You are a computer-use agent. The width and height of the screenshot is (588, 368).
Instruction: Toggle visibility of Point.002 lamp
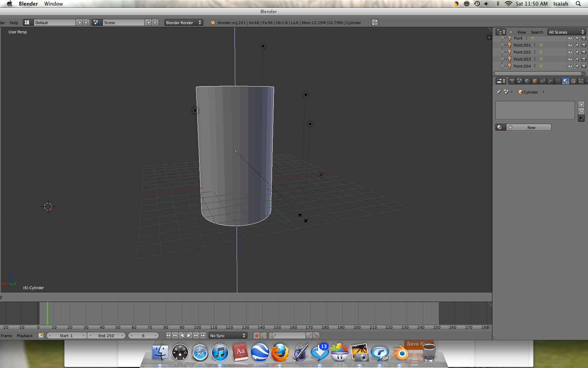(570, 52)
